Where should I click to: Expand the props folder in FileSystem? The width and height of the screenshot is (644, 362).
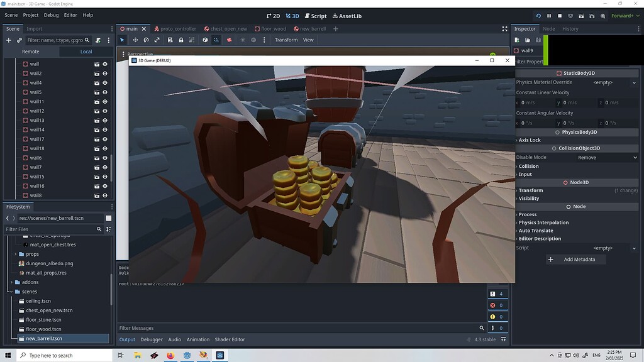pos(14,254)
